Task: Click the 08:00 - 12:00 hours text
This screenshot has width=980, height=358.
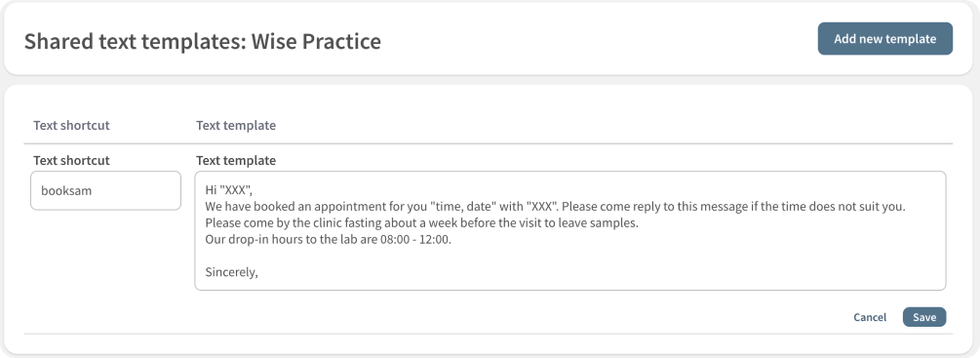Action: 415,239
